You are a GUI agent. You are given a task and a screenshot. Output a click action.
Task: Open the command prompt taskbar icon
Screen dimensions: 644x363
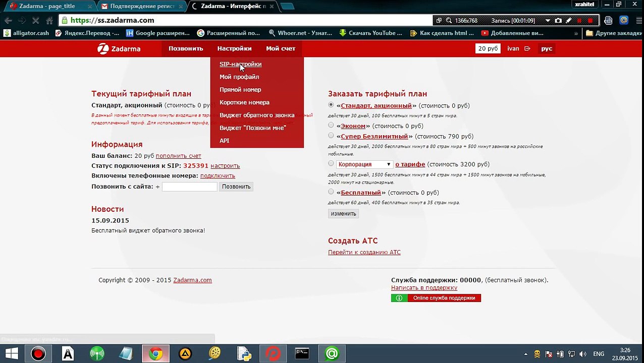302,354
